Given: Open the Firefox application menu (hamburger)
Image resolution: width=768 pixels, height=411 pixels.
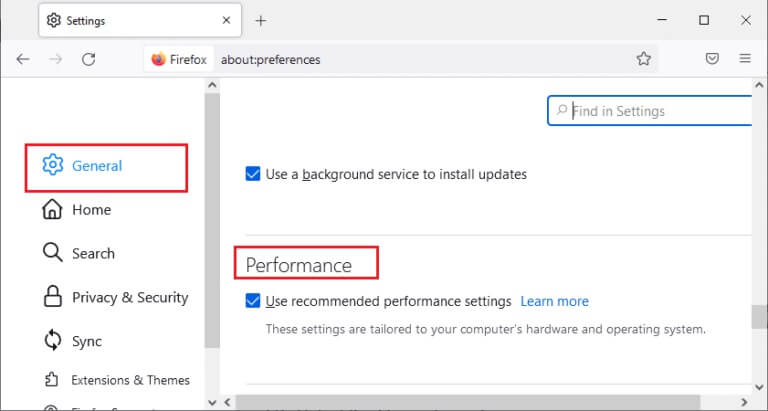Looking at the screenshot, I should 745,59.
